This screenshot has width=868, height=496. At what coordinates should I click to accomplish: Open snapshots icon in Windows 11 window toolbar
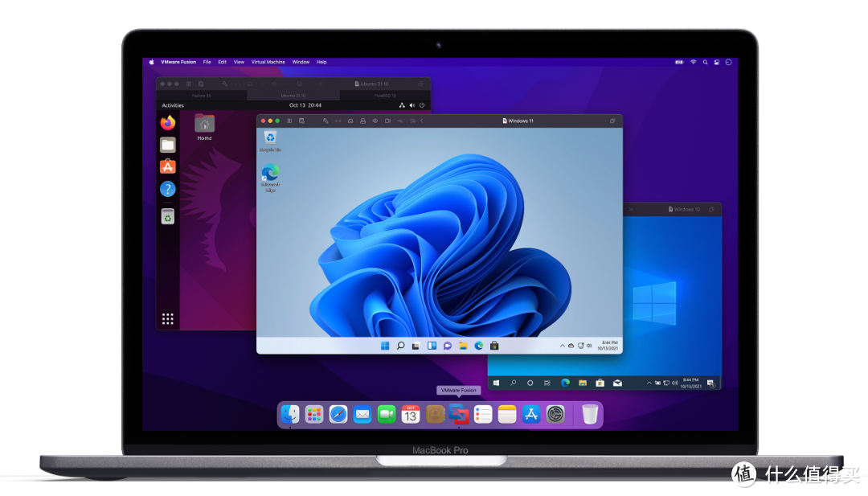coord(301,121)
